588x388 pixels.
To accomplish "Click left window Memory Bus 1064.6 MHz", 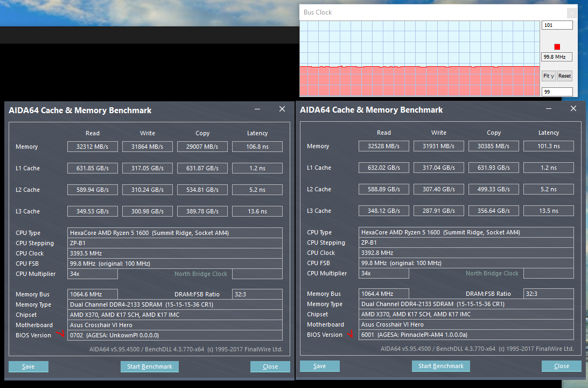I will tap(92, 294).
